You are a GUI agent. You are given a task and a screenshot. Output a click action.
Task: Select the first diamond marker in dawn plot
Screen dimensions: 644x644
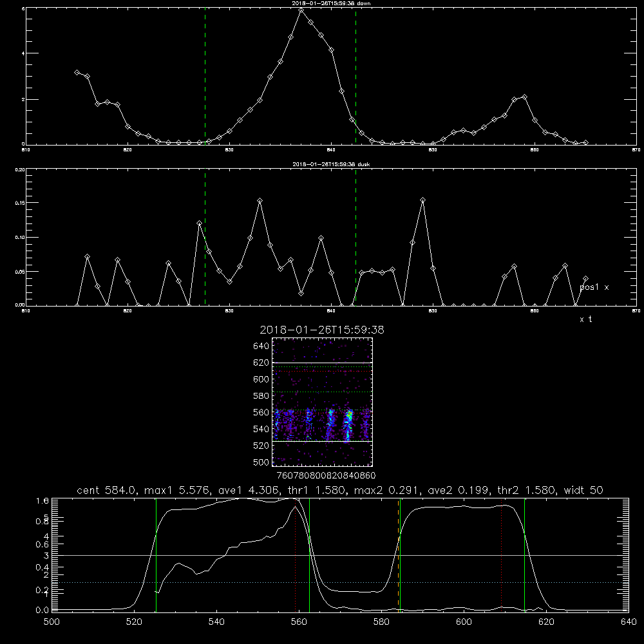click(x=77, y=72)
